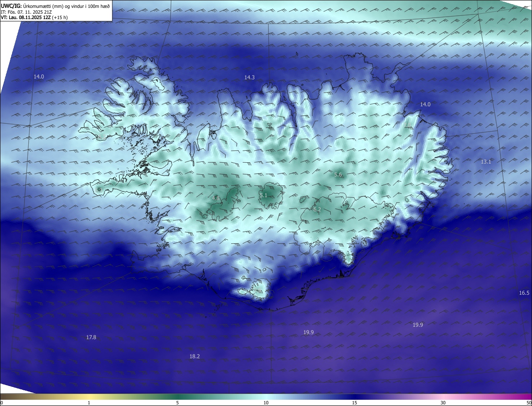This screenshot has height=406, width=532.
Task: Click the colorbar tick label 30
Action: click(443, 403)
